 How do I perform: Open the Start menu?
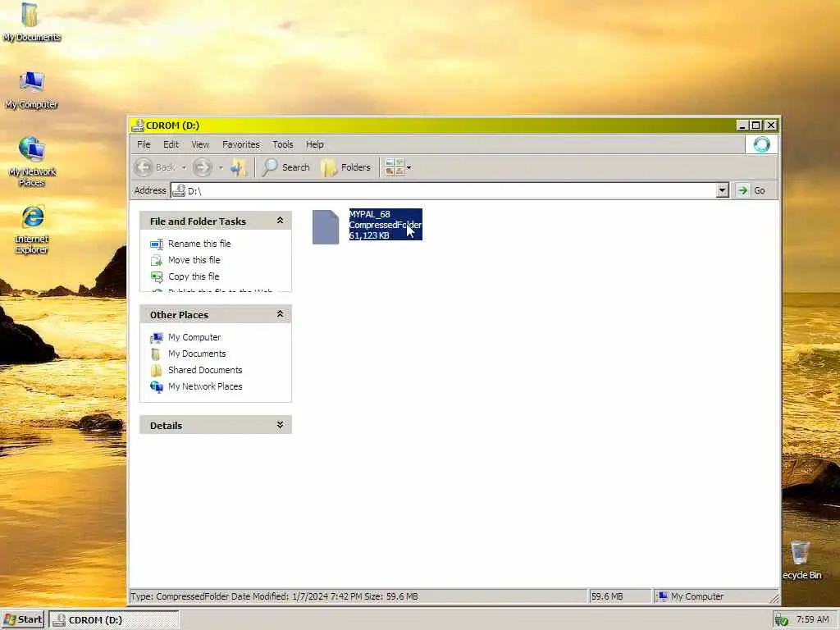(x=22, y=620)
